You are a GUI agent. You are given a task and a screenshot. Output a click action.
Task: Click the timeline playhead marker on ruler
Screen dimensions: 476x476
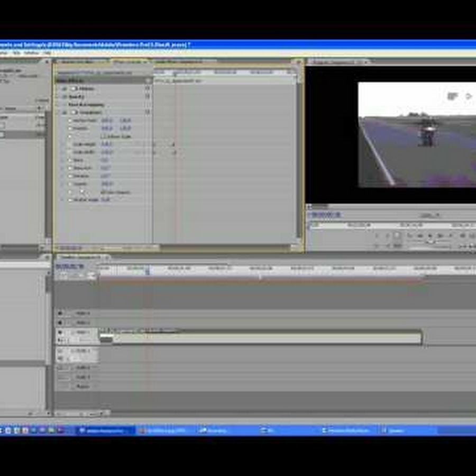pos(148,270)
